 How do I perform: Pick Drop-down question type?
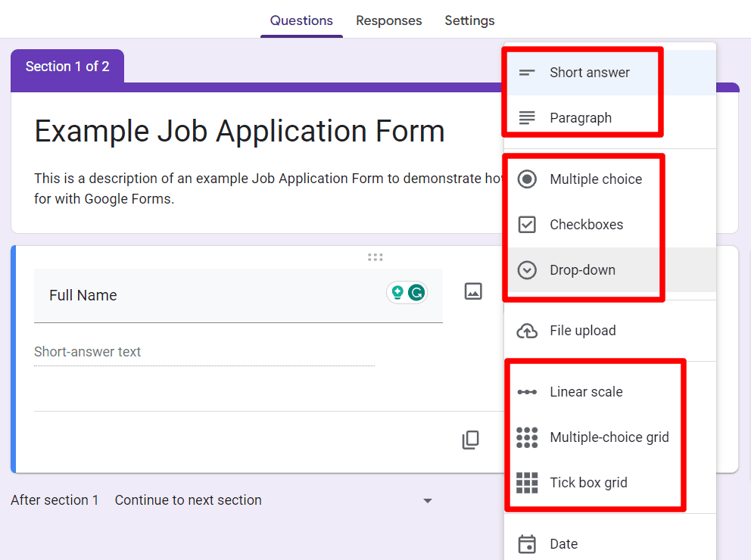610,270
